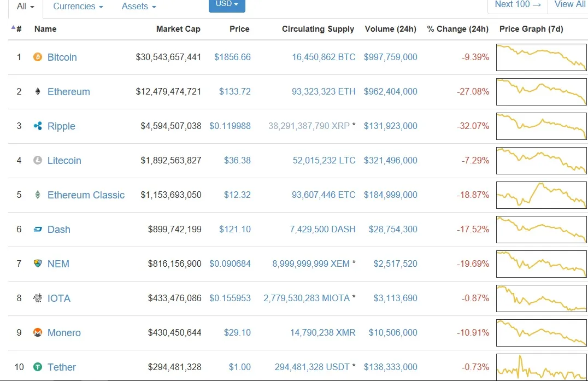
Task: Open the Ethereum link
Action: pyautogui.click(x=69, y=91)
